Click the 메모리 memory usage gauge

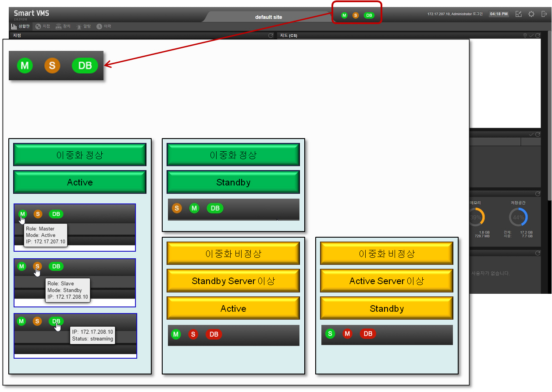(x=476, y=217)
